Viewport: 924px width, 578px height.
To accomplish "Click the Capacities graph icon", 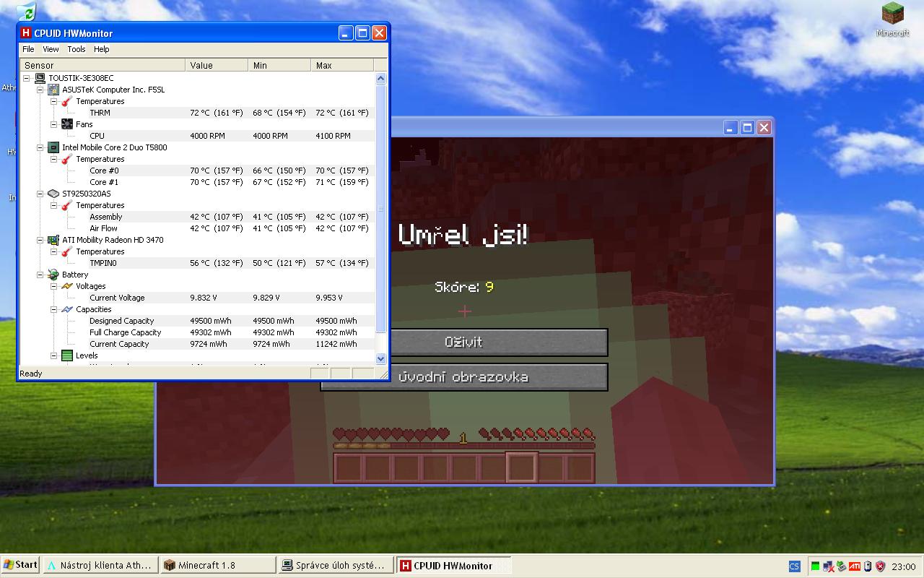I will coord(67,309).
